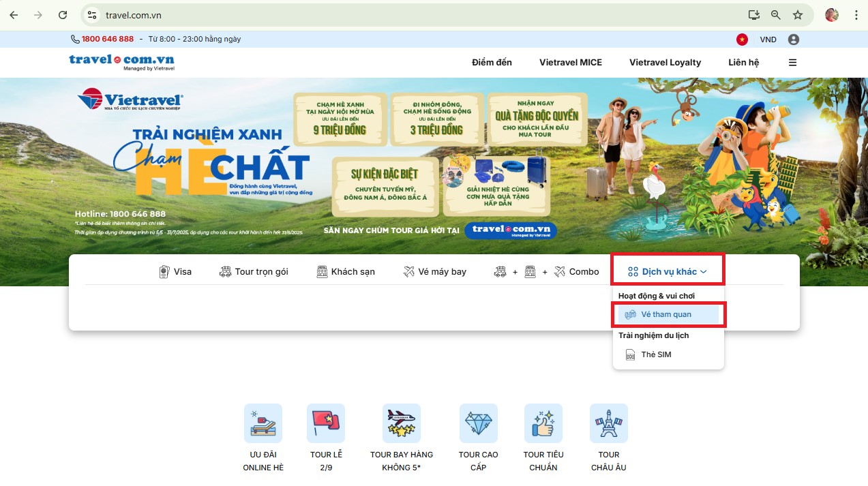
Task: Click the Vietravel logo on the banner
Action: coord(130,99)
